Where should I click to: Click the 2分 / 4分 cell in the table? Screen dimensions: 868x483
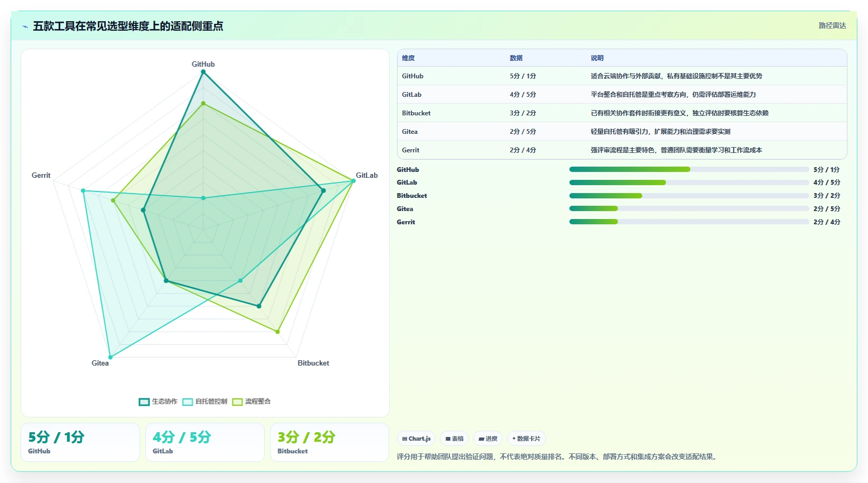coord(523,150)
